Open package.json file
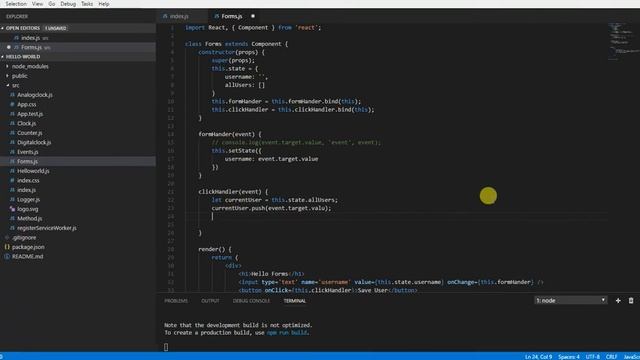The width and height of the screenshot is (640, 360). [28, 247]
